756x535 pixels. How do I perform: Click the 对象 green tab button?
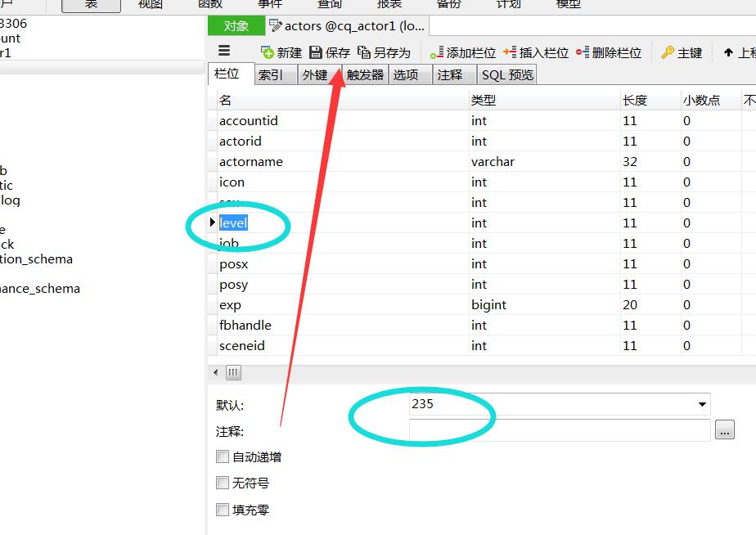pos(236,26)
